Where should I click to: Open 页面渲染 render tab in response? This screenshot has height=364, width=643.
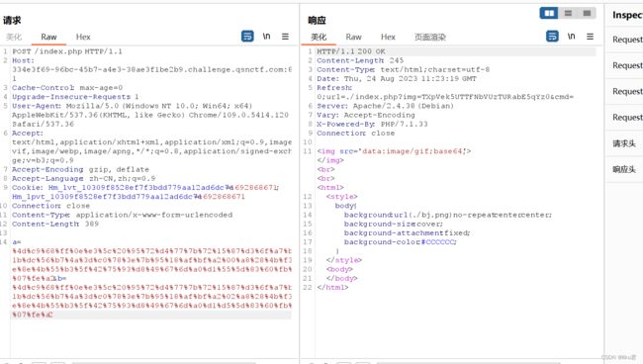click(429, 37)
